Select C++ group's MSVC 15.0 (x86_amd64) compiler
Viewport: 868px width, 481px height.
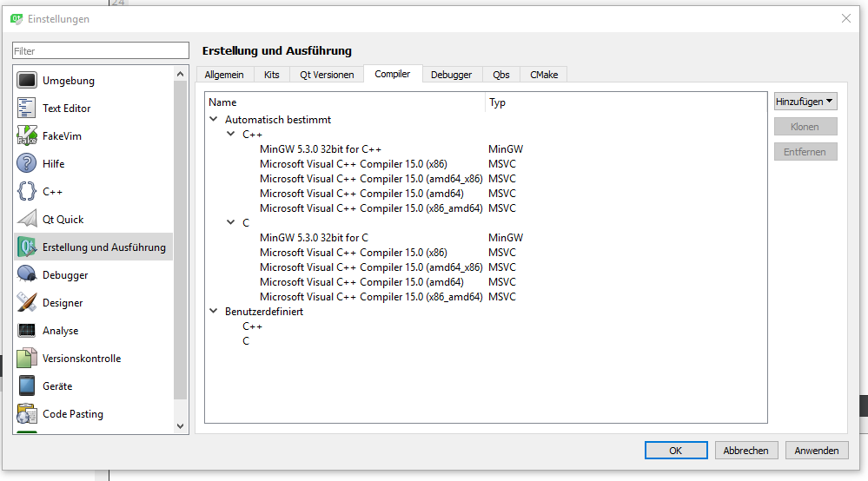click(x=371, y=208)
